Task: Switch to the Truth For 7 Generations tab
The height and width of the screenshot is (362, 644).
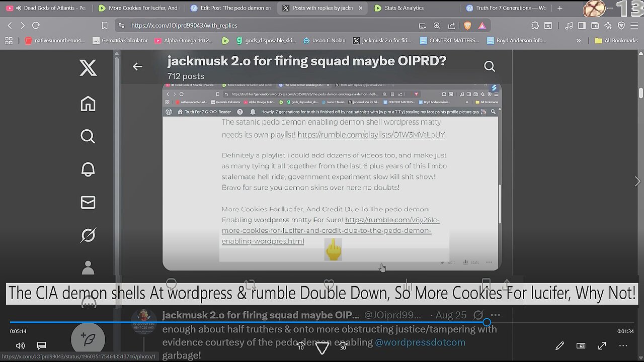Action: [x=507, y=8]
